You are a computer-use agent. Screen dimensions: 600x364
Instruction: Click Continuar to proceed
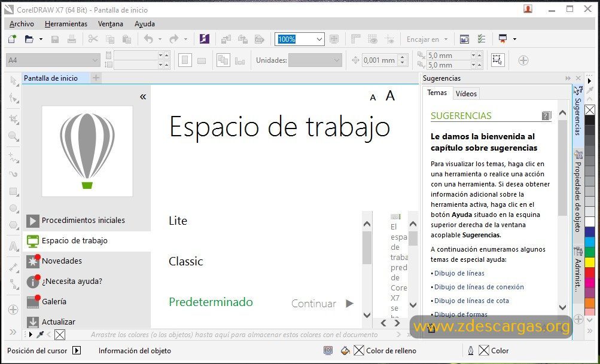coord(322,304)
